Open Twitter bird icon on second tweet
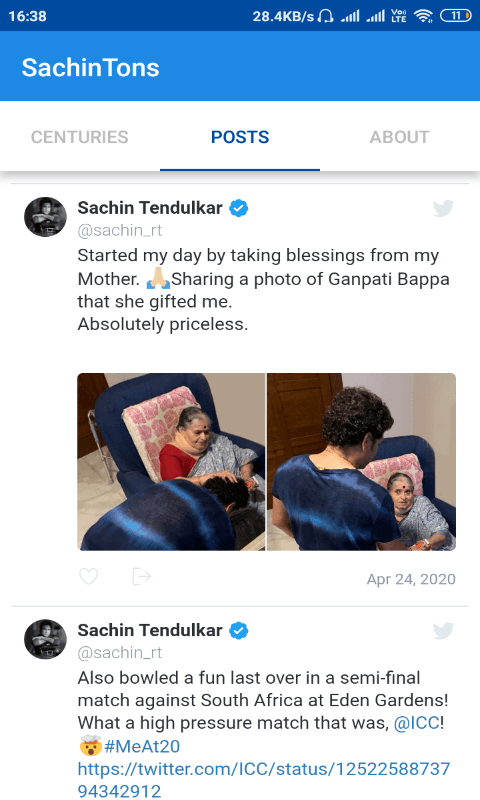 (443, 631)
